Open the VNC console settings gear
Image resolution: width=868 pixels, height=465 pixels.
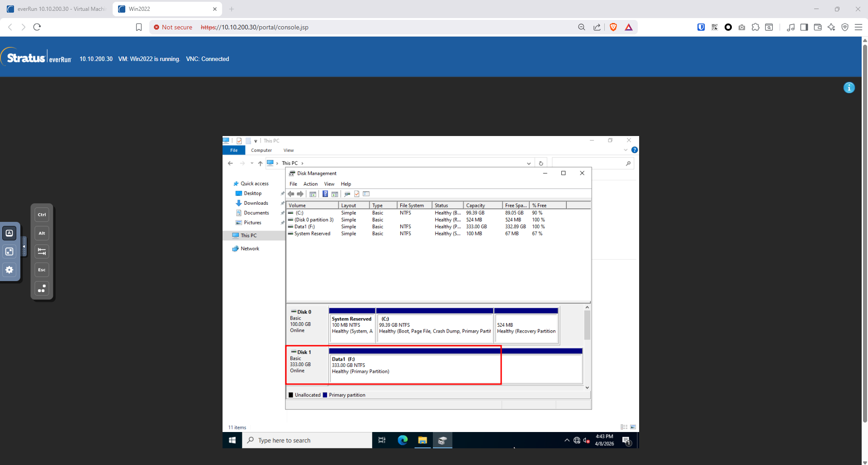coord(9,270)
